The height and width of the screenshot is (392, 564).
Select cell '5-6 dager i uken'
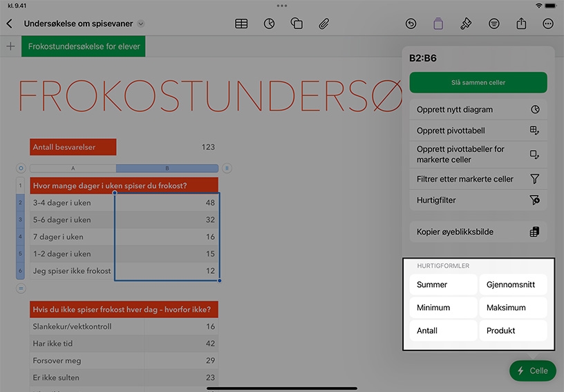pyautogui.click(x=73, y=220)
